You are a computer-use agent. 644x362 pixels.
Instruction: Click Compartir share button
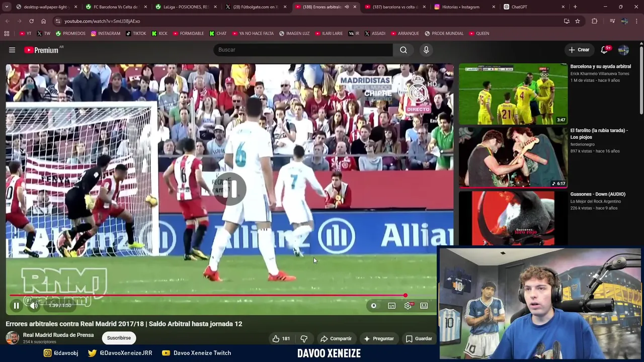[336, 338]
